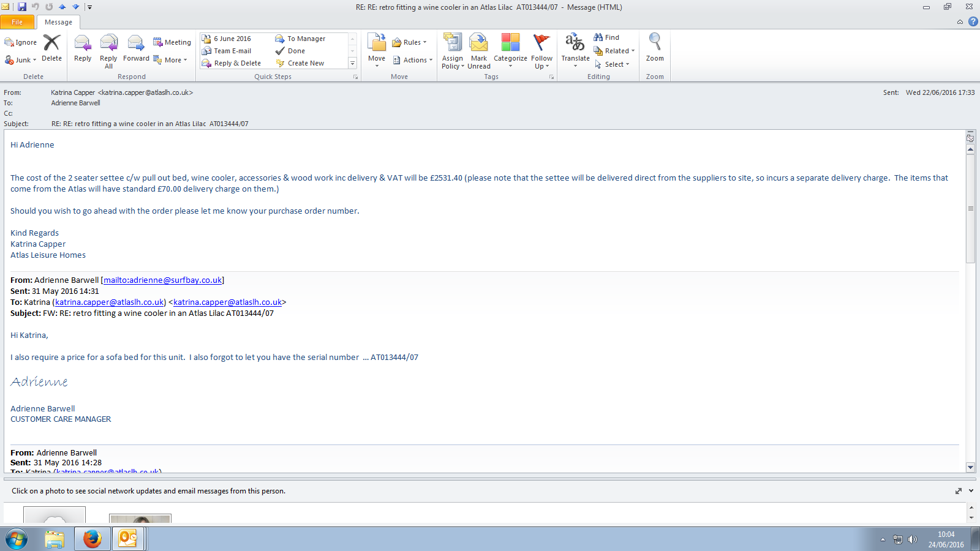
Task: Translate the message text
Action: [575, 50]
